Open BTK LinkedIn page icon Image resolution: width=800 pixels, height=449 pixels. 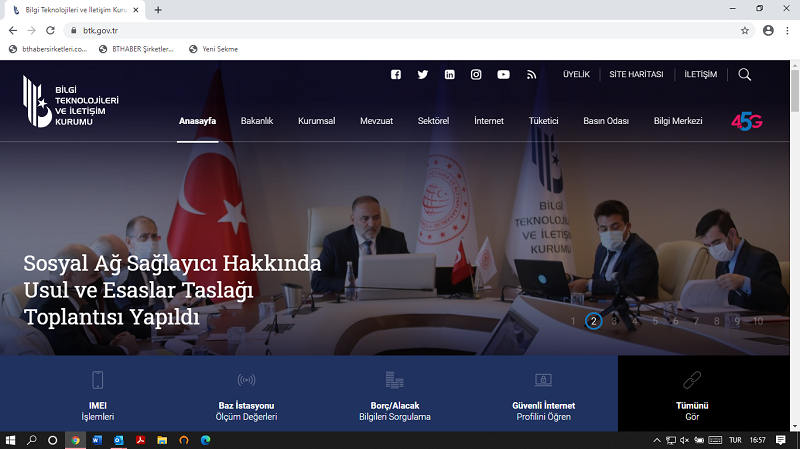449,74
